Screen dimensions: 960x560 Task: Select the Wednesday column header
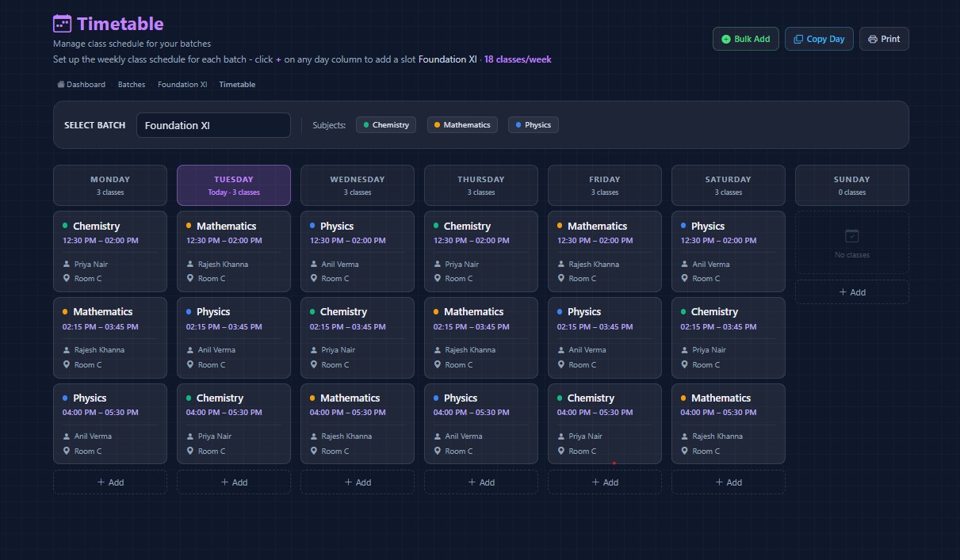click(x=358, y=185)
